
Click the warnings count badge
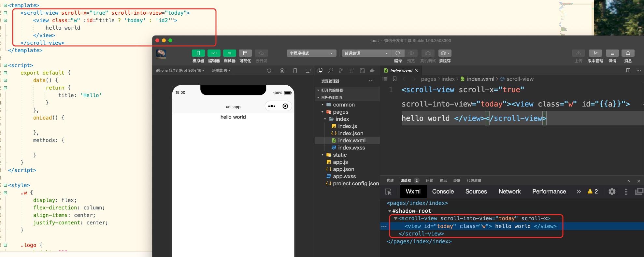[593, 192]
